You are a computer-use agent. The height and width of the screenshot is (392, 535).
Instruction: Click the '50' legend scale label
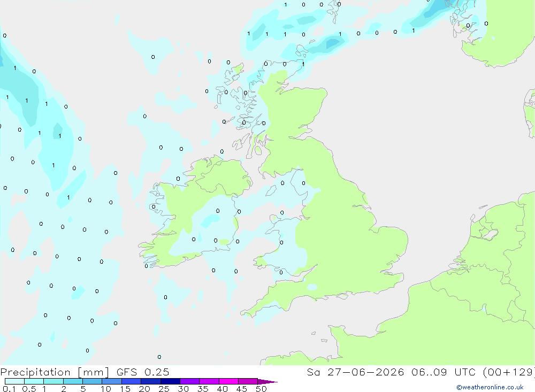click(x=261, y=389)
